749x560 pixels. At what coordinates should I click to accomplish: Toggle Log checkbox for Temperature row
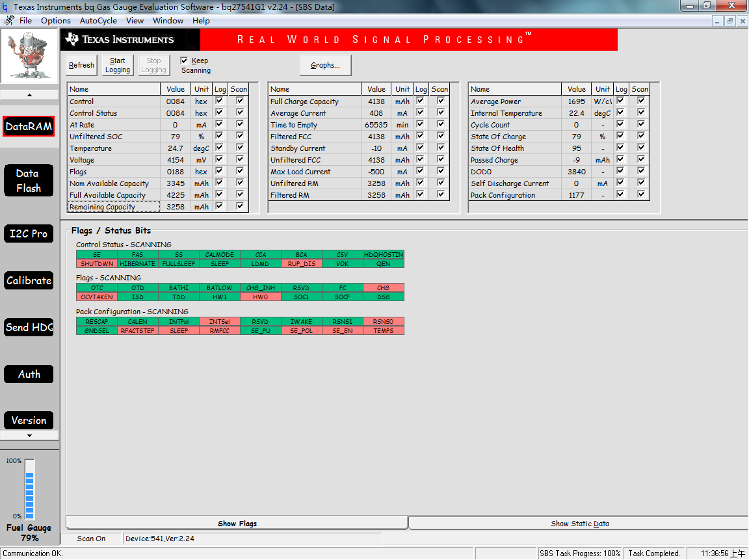pos(219,148)
